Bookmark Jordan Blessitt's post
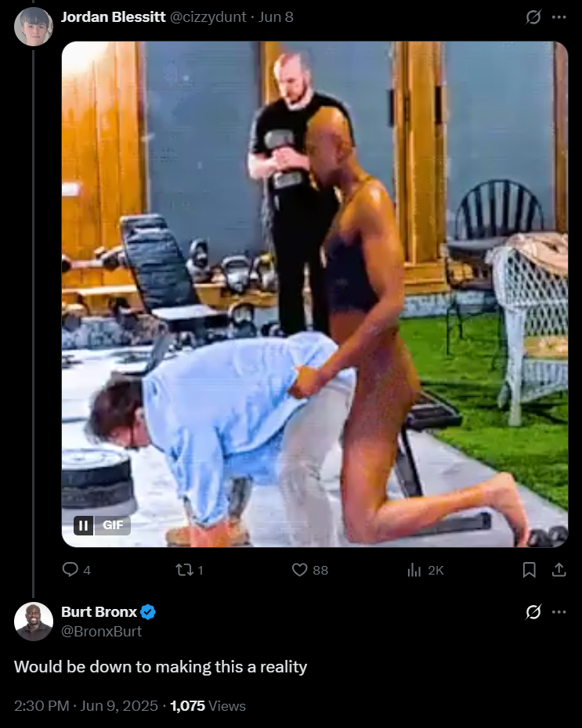Screen dimensions: 582x728 point(529,570)
